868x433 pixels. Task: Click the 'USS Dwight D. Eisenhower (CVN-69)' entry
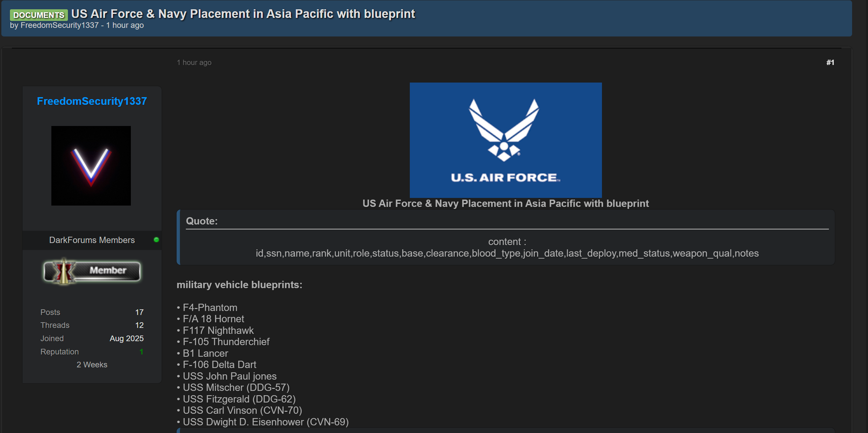click(265, 422)
